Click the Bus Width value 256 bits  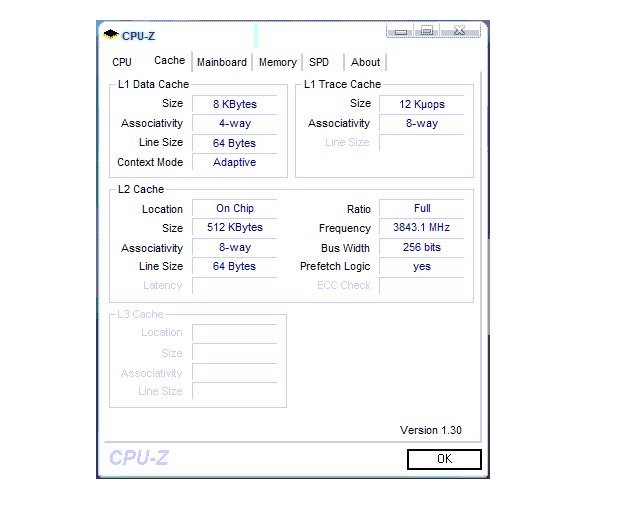[x=422, y=247]
